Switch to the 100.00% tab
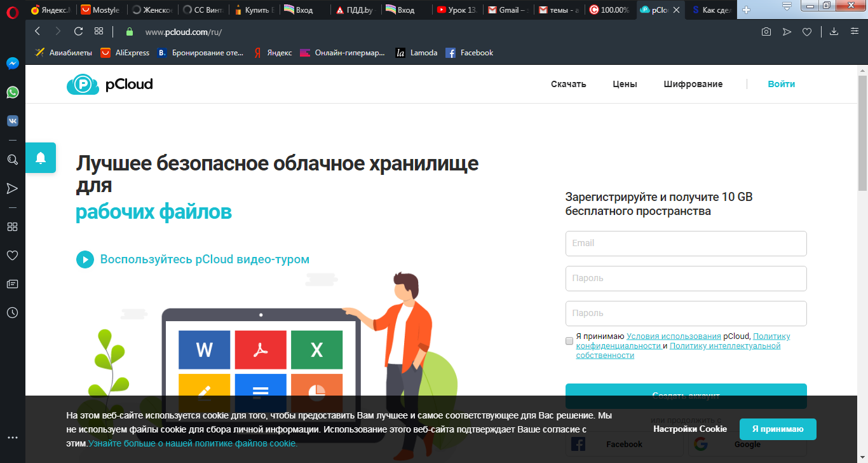Viewport: 868px width, 463px height. coord(610,10)
